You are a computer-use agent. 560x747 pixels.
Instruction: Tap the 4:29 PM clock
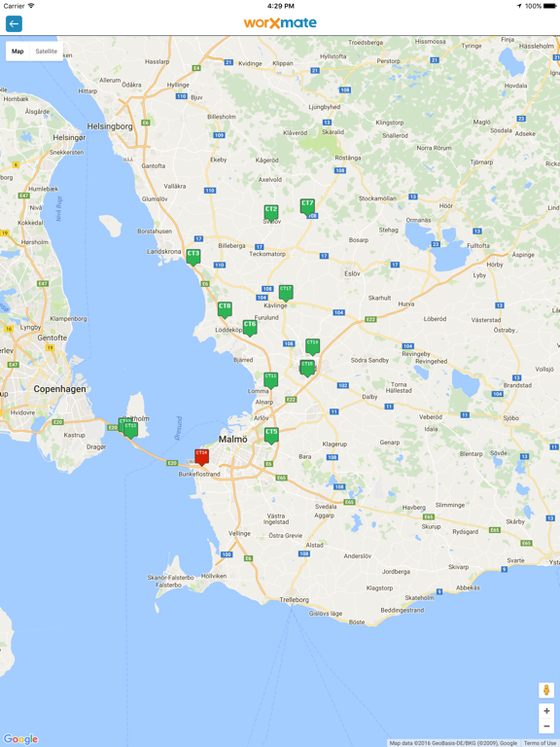(280, 6)
